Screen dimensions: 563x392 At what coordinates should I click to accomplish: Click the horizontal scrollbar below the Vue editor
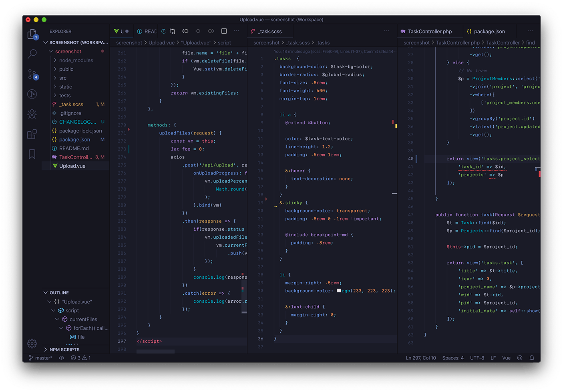(155, 351)
